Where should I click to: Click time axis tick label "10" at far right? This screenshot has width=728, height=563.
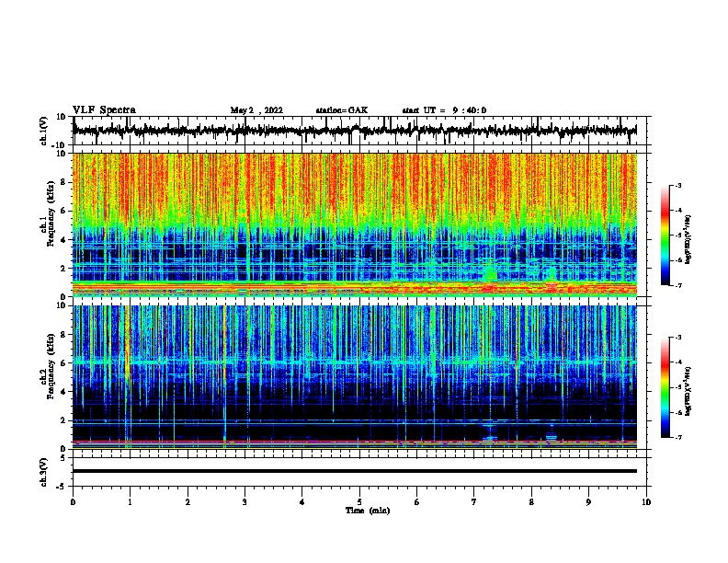tap(646, 502)
